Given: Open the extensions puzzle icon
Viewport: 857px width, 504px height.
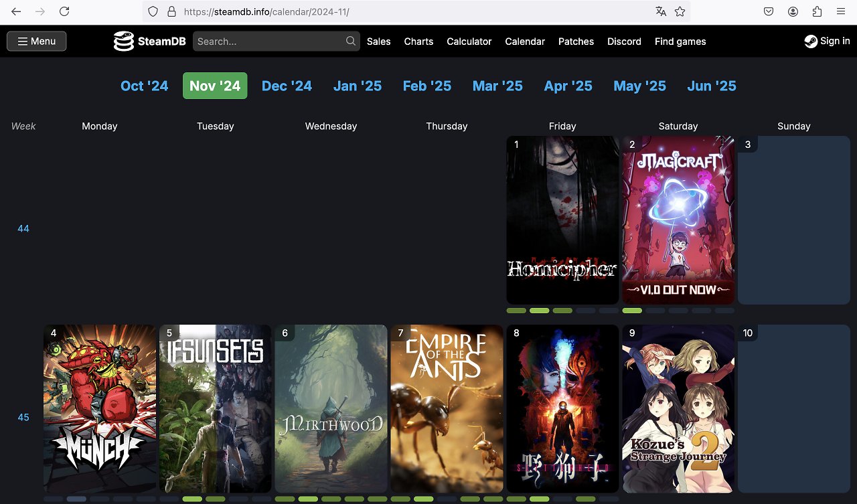Looking at the screenshot, I should 817,11.
